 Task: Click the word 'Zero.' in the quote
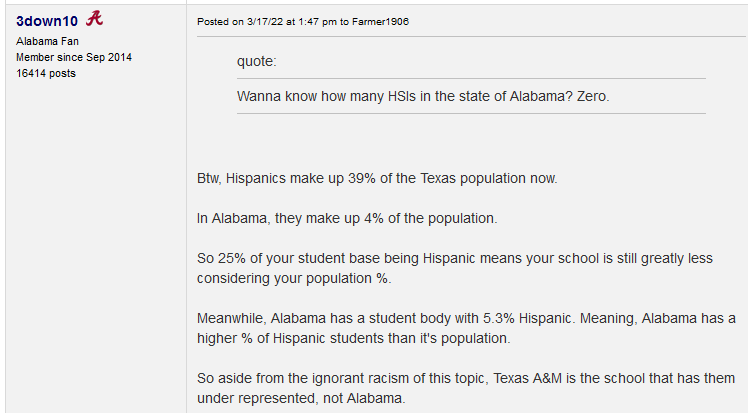(590, 96)
